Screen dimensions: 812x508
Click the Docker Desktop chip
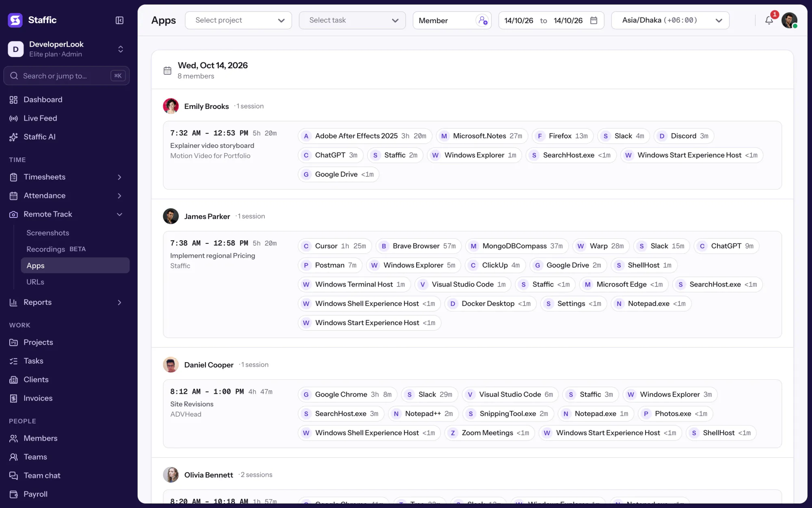pos(490,304)
